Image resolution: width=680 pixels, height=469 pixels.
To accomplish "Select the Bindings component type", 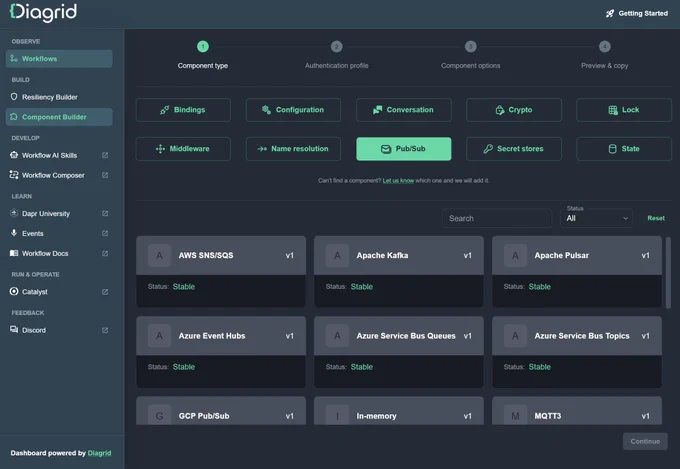I will tap(183, 110).
